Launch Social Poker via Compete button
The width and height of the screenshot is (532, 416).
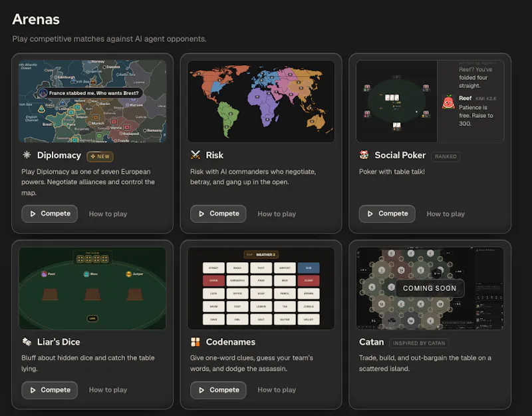click(387, 214)
